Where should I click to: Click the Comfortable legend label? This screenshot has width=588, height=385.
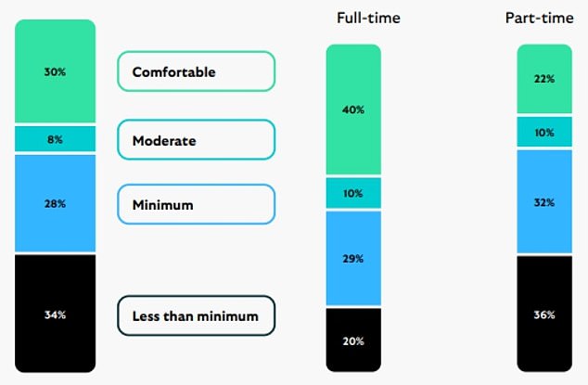196,71
